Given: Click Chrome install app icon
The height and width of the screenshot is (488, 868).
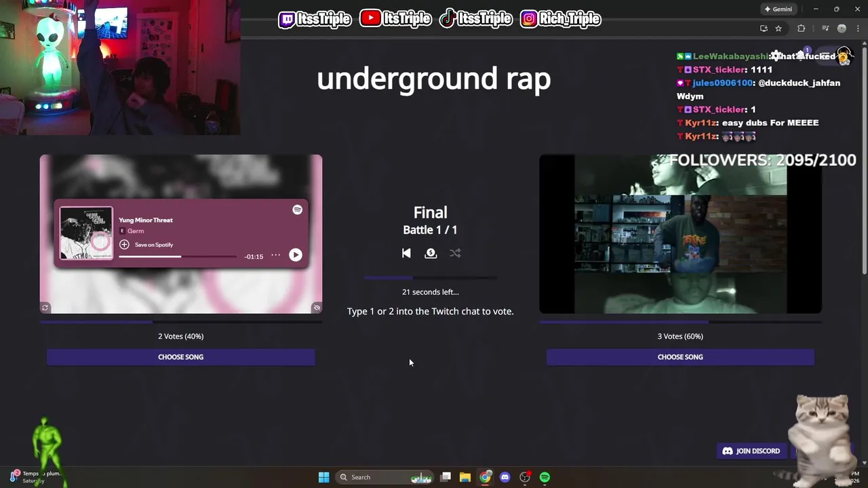Looking at the screenshot, I should point(764,28).
